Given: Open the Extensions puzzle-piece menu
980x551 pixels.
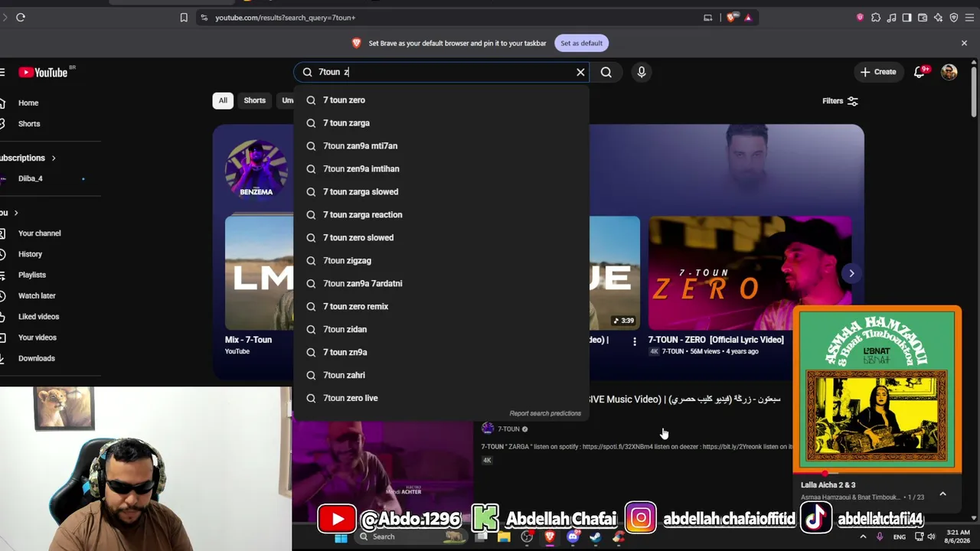Looking at the screenshot, I should click(x=876, y=18).
